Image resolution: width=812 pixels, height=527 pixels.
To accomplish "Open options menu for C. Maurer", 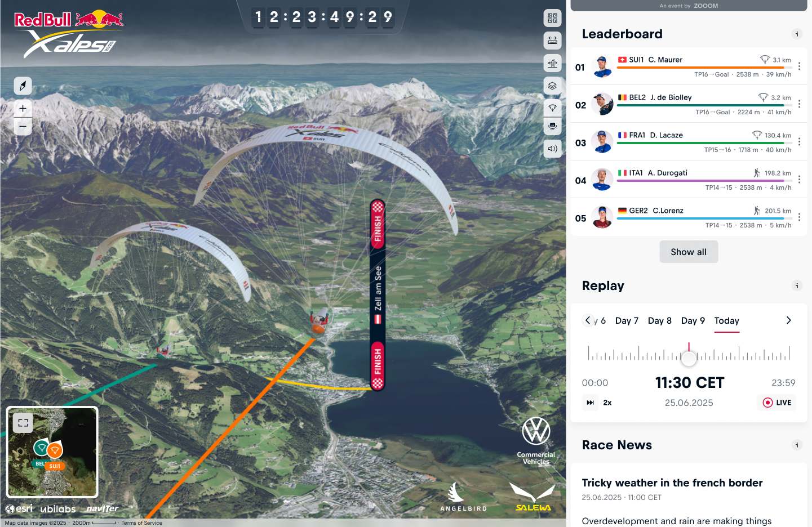I will click(x=799, y=66).
